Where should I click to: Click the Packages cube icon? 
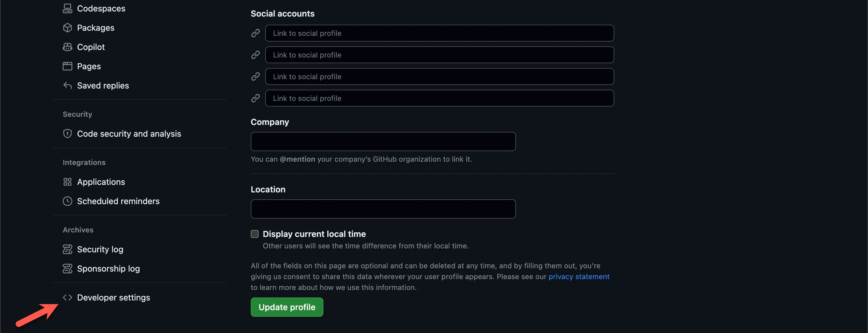68,28
